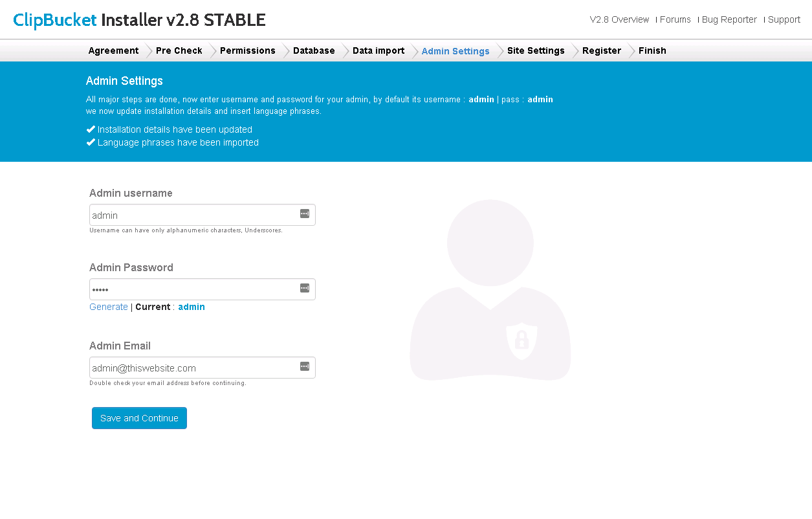The image size is (812, 519).
Task: Open the V2.8 Overview link
Action: click(x=619, y=19)
